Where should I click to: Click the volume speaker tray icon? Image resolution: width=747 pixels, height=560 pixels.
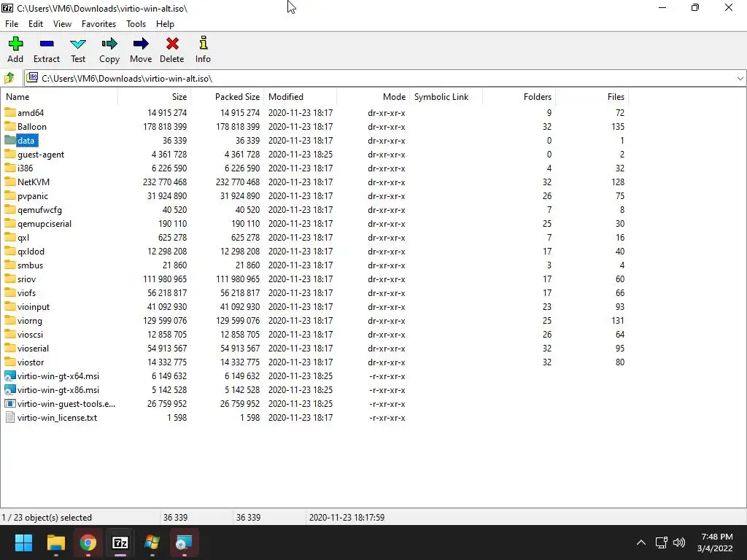tap(679, 542)
